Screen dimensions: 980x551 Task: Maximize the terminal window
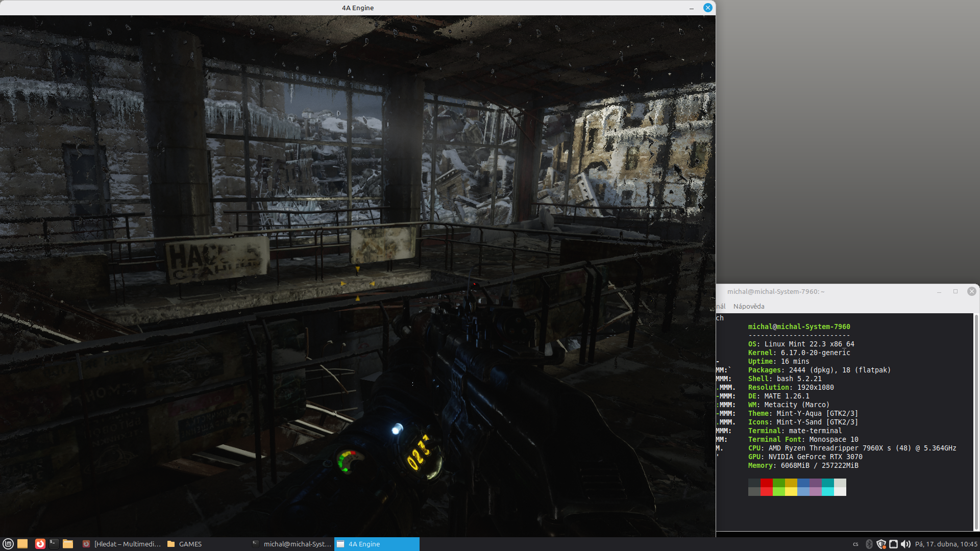[x=955, y=291]
